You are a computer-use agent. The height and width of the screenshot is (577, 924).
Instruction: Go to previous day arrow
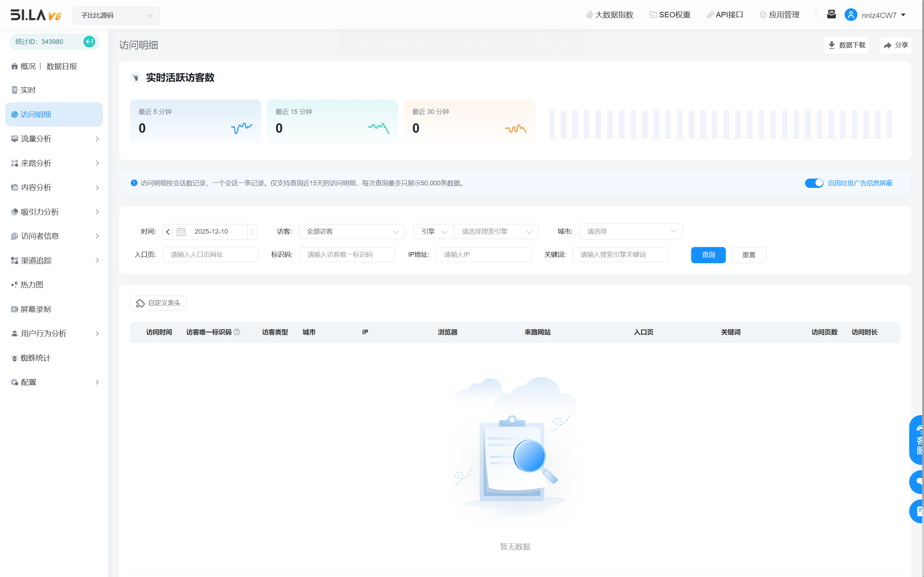(167, 232)
